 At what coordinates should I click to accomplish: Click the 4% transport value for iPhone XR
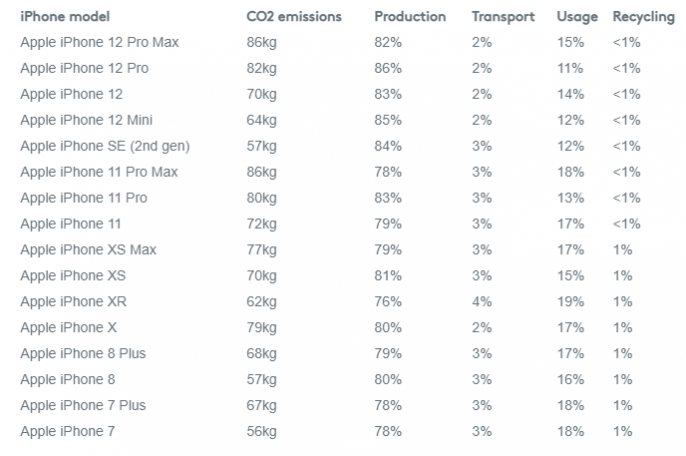482,301
